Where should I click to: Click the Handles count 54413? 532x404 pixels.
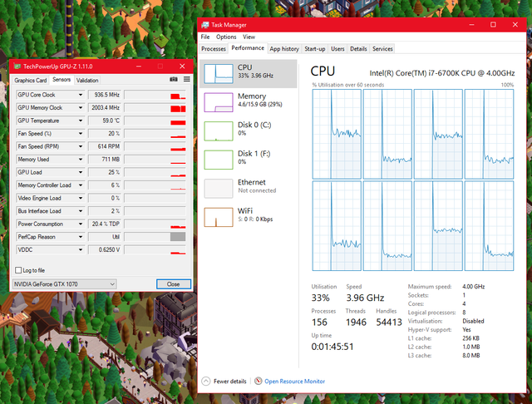(389, 322)
